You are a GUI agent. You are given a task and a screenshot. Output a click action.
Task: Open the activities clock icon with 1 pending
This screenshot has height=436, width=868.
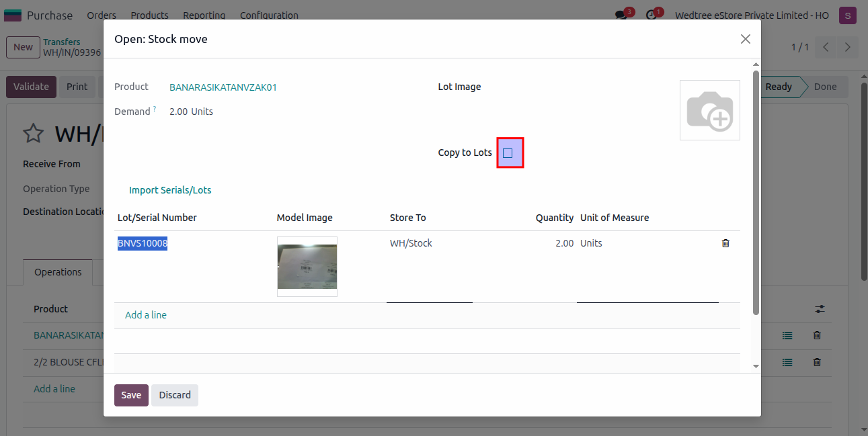click(651, 15)
